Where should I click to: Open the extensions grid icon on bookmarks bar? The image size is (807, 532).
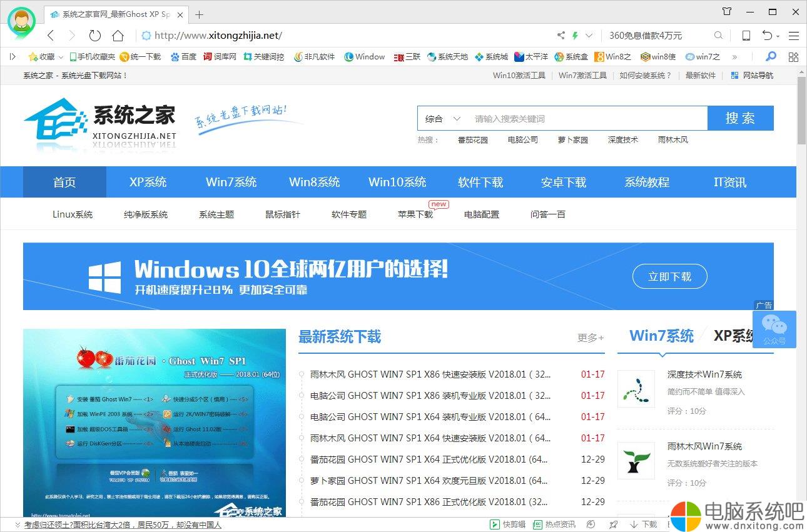tap(793, 57)
